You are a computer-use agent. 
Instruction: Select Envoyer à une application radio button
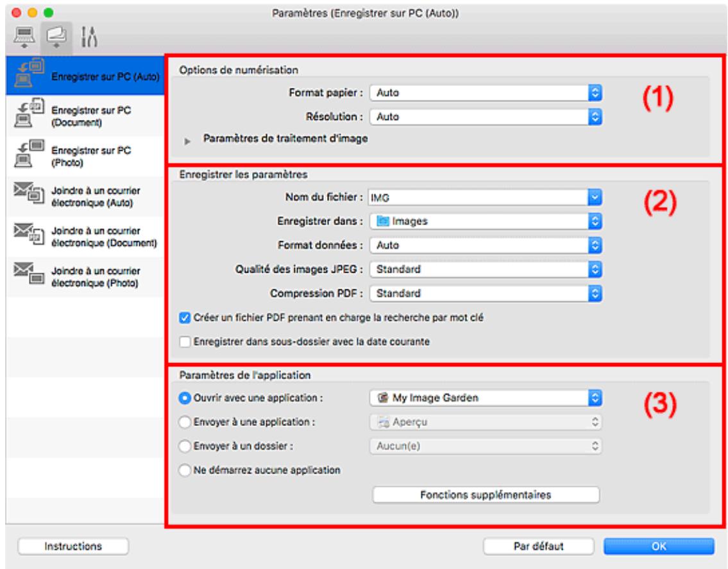pos(185,422)
